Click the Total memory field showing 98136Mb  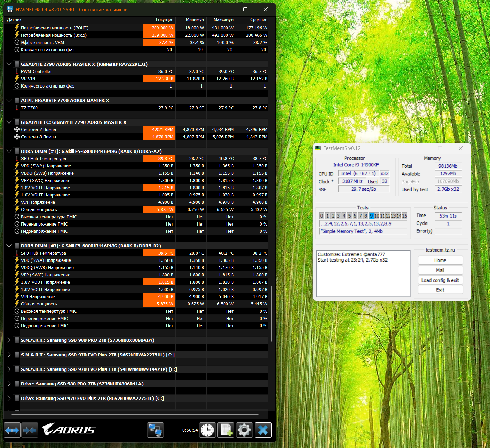pyautogui.click(x=448, y=166)
